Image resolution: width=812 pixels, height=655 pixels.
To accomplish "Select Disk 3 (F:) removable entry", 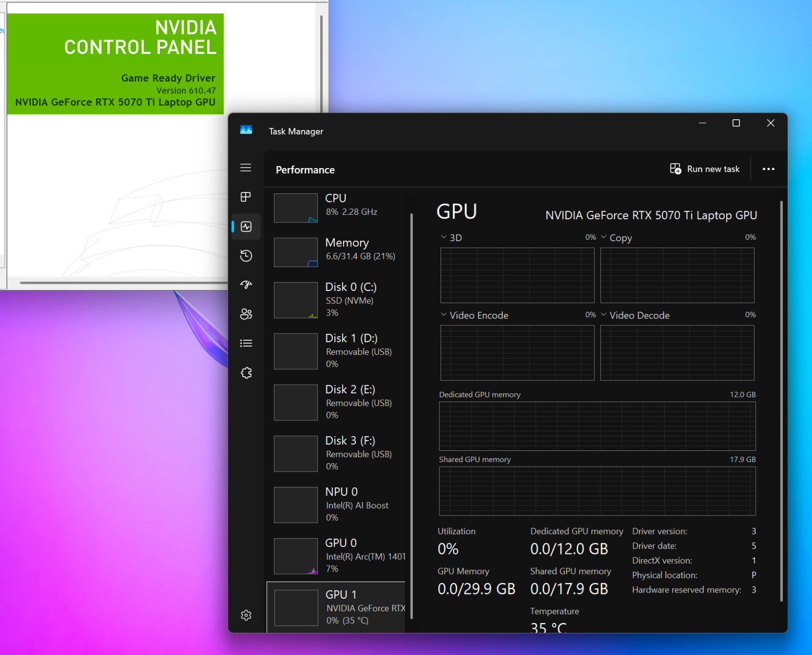I will point(336,453).
